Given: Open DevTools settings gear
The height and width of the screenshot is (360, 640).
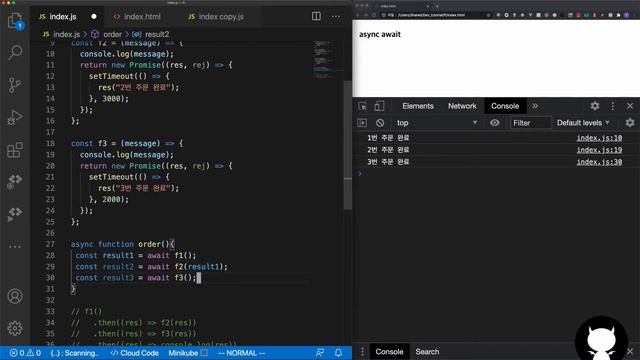Looking at the screenshot, I should coord(595,106).
